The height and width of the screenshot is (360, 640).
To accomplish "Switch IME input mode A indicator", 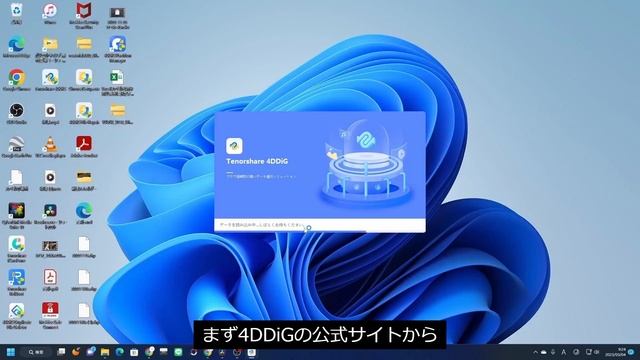I will coord(564,352).
